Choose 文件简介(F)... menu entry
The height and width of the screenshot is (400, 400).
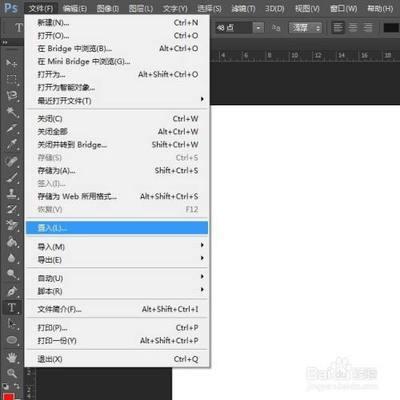point(117,309)
